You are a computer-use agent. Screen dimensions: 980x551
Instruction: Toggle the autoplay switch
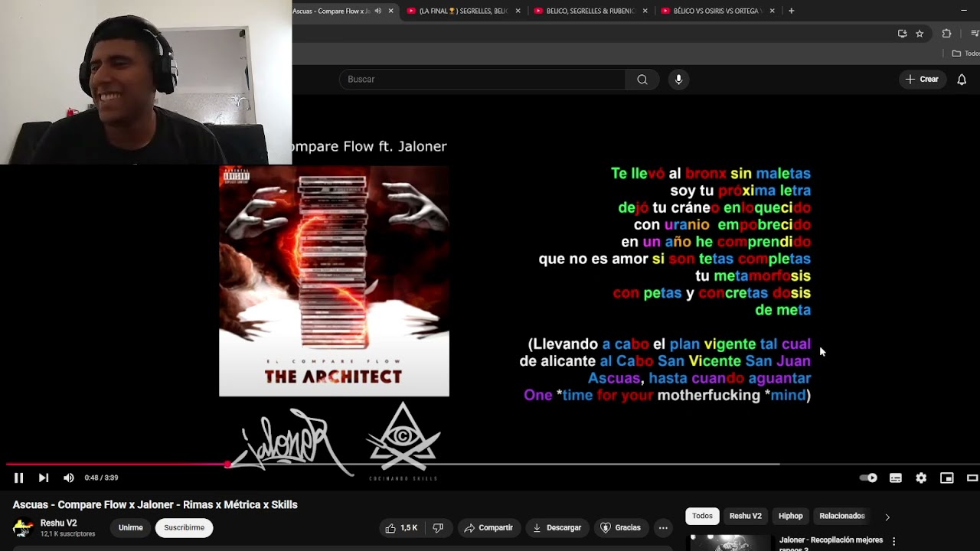(868, 478)
